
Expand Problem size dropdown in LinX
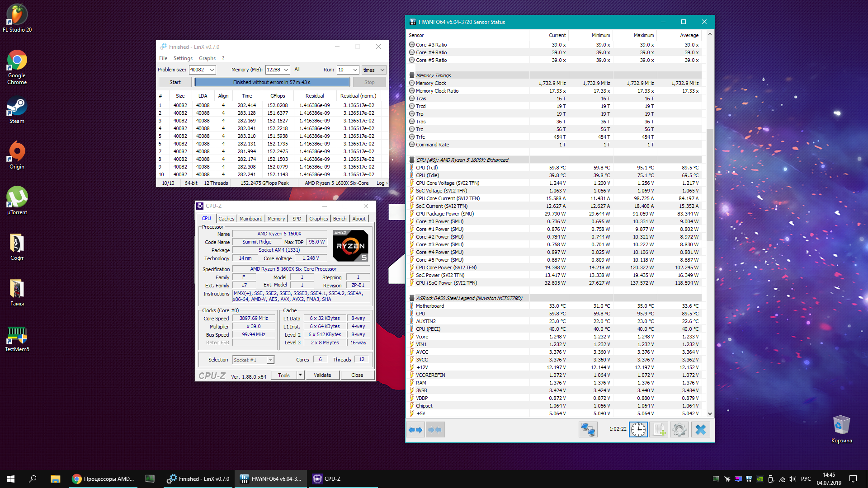pos(212,70)
